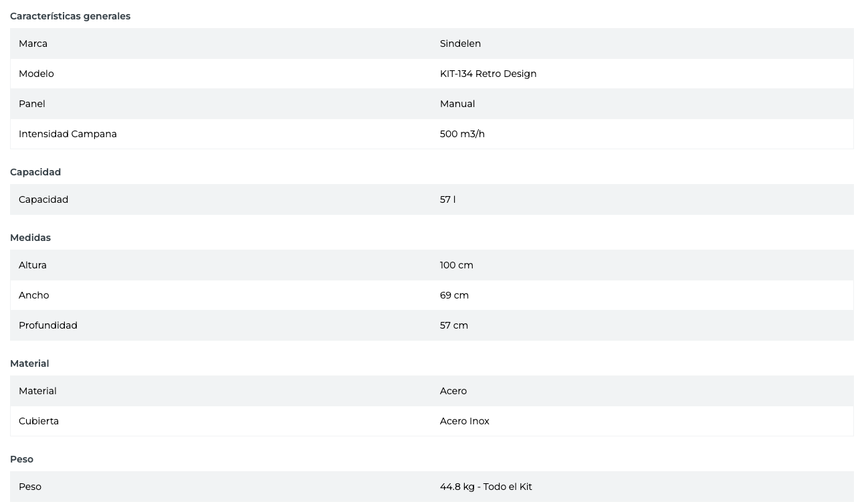The width and height of the screenshot is (868, 504).
Task: Click the 'Características generales' section heading
Action: (70, 16)
